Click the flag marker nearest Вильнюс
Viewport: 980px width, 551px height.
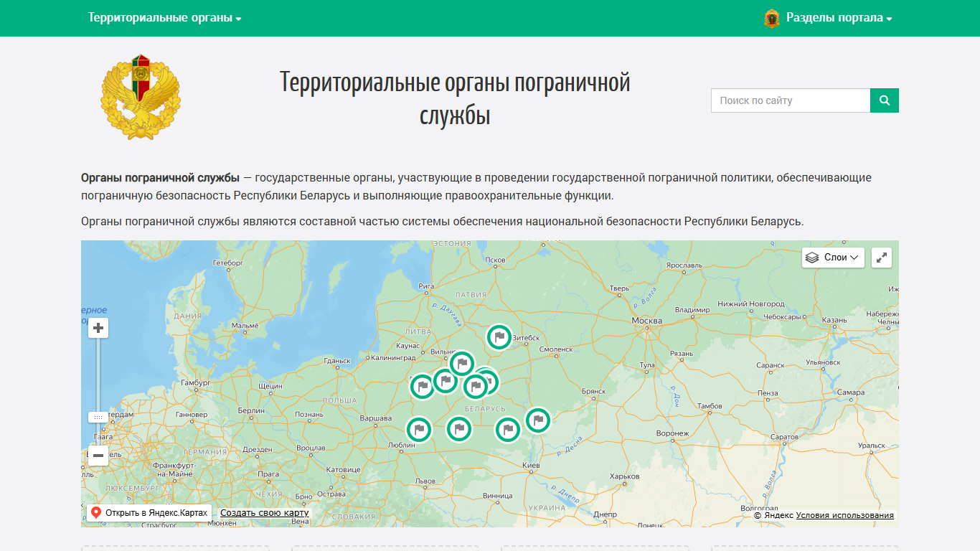(x=462, y=363)
